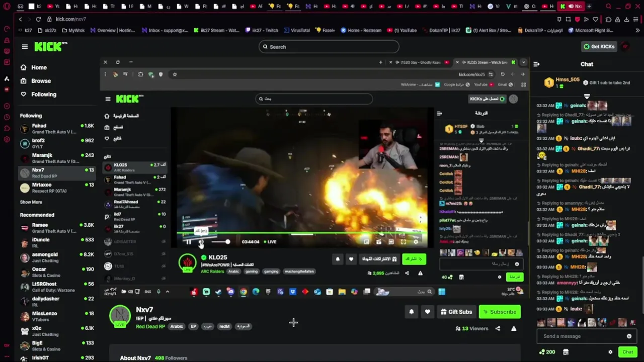Expand Show More in the Following list
The height and width of the screenshot is (362, 644).
(x=31, y=202)
